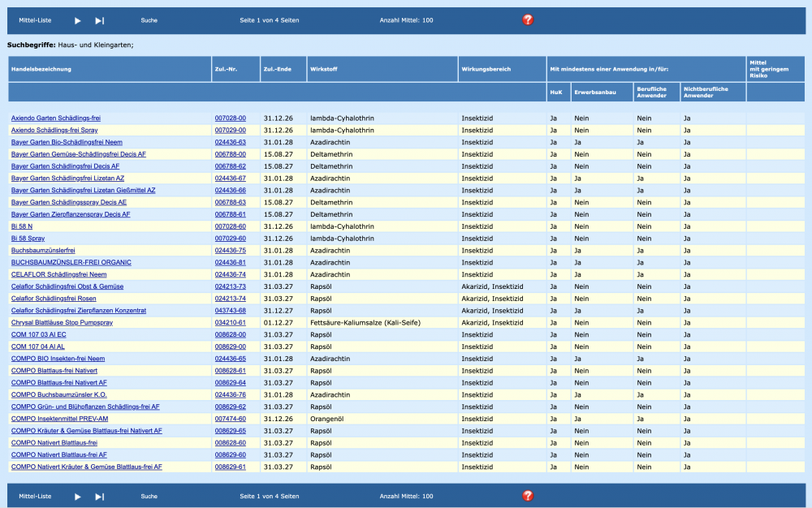Image resolution: width=812 pixels, height=508 pixels.
Task: Open Celaflor Schädlingsfrei Rosen link
Action: 54,299
